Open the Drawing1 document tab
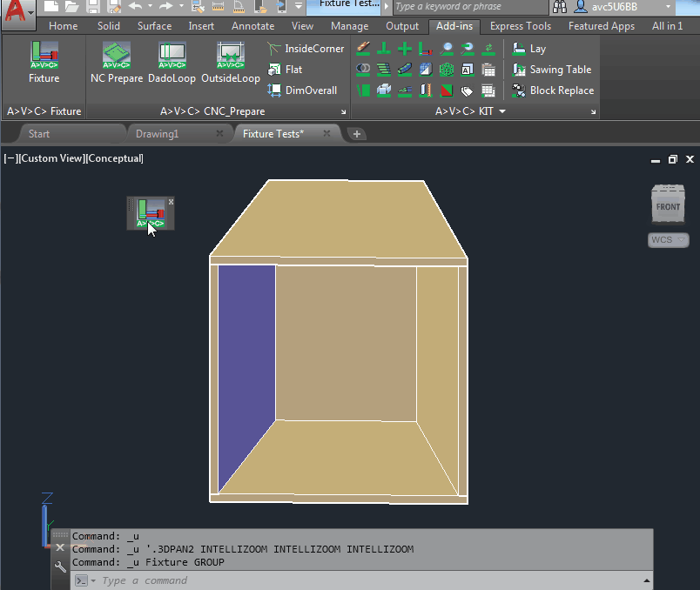The width and height of the screenshot is (700, 590). 158,134
